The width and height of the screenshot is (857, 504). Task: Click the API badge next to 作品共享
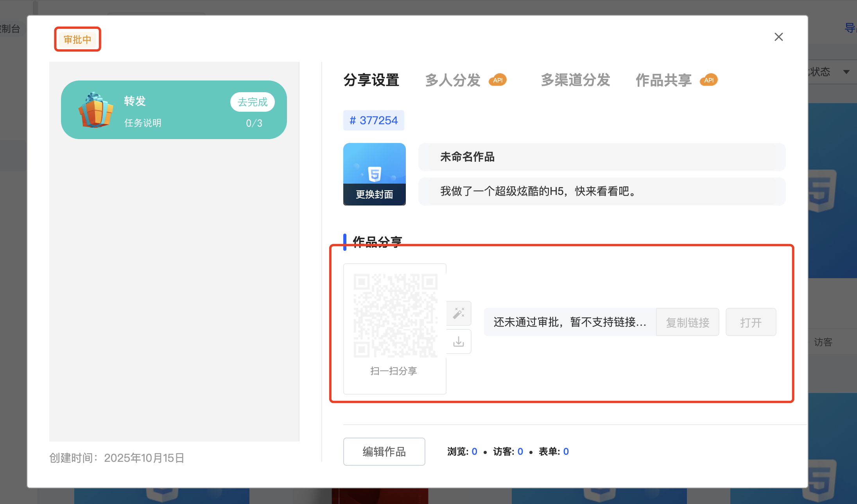coord(709,80)
